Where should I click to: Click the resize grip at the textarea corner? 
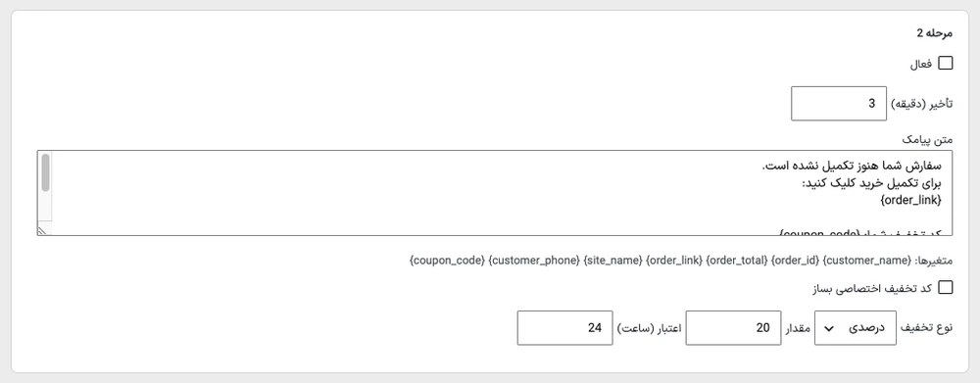click(x=42, y=230)
